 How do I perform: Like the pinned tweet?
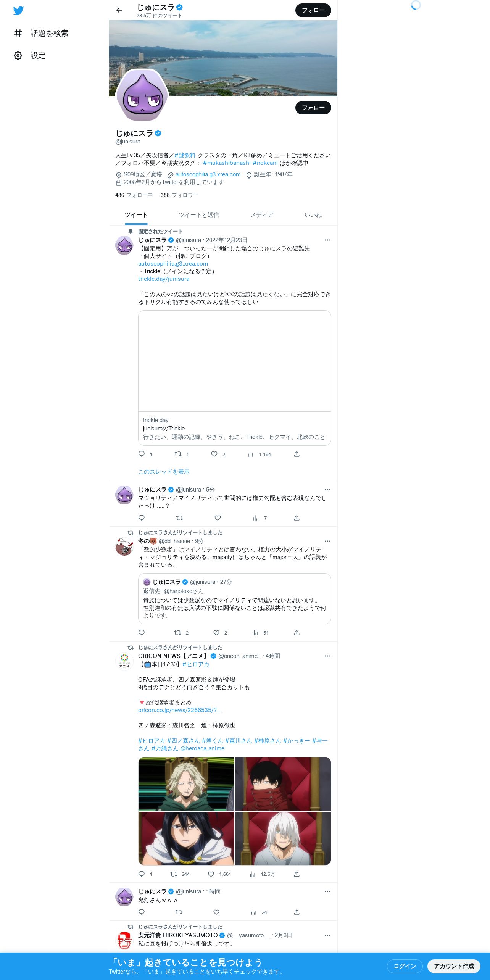[x=214, y=454]
